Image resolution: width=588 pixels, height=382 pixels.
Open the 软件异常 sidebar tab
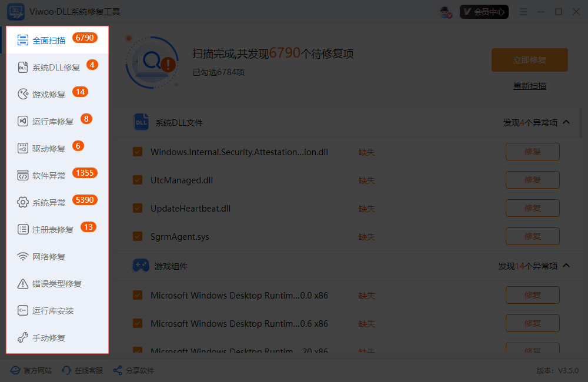(49, 176)
